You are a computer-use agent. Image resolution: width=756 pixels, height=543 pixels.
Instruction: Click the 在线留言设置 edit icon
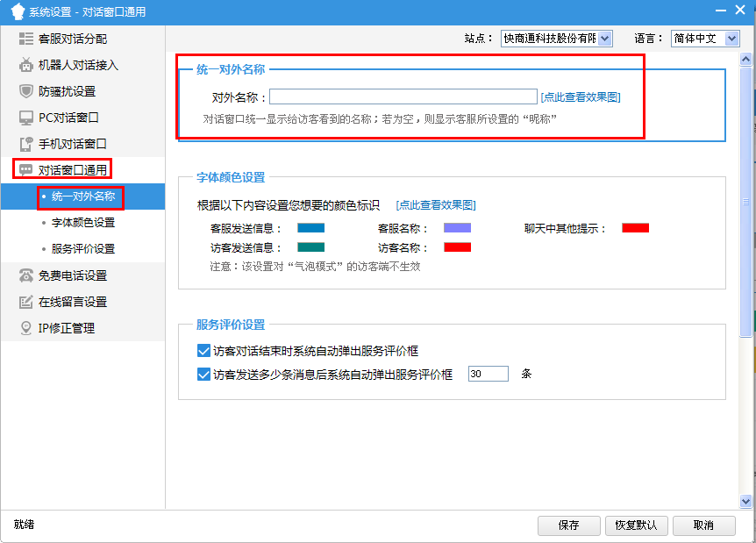coord(26,302)
